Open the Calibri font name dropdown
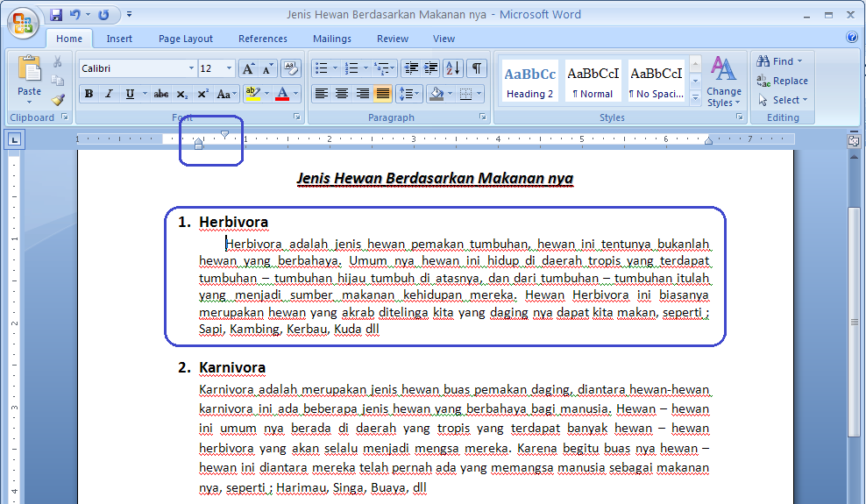The height and width of the screenshot is (504, 866). coord(191,68)
